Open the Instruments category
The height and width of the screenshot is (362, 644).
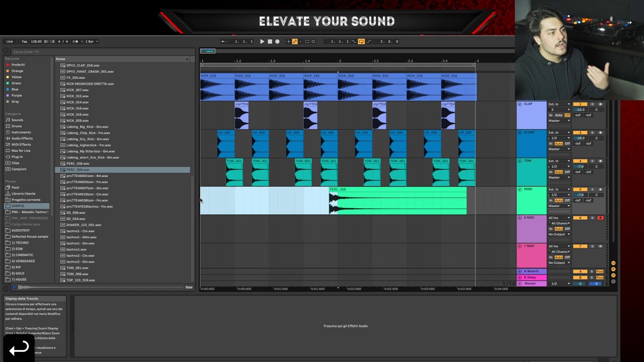point(21,132)
